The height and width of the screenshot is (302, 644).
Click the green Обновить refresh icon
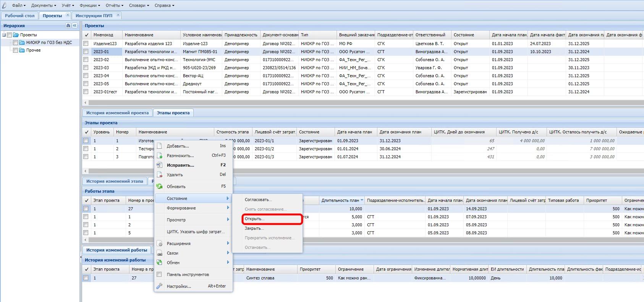point(160,187)
